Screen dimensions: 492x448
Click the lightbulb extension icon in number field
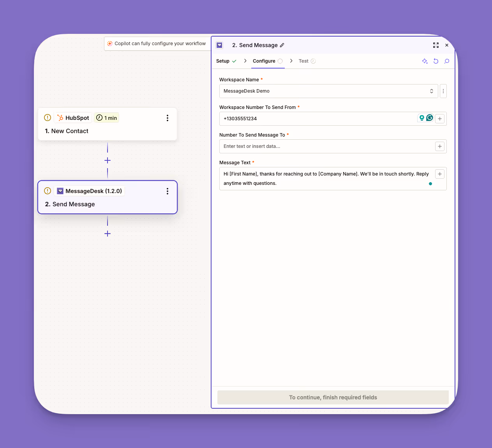point(421,118)
